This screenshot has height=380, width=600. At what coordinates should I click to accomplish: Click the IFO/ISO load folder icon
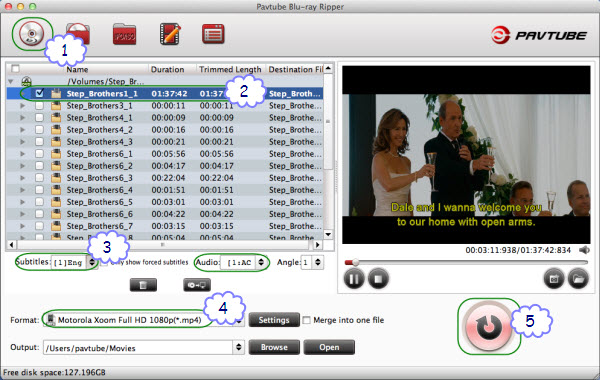tap(78, 34)
